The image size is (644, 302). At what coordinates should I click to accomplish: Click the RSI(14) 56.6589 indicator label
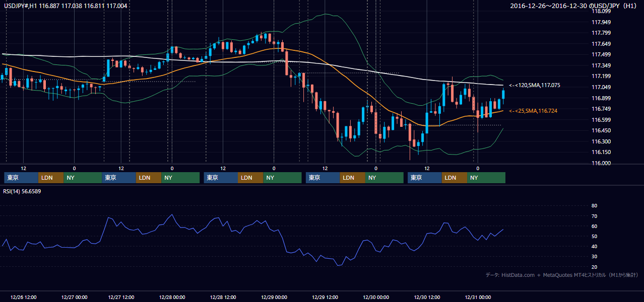point(22,191)
